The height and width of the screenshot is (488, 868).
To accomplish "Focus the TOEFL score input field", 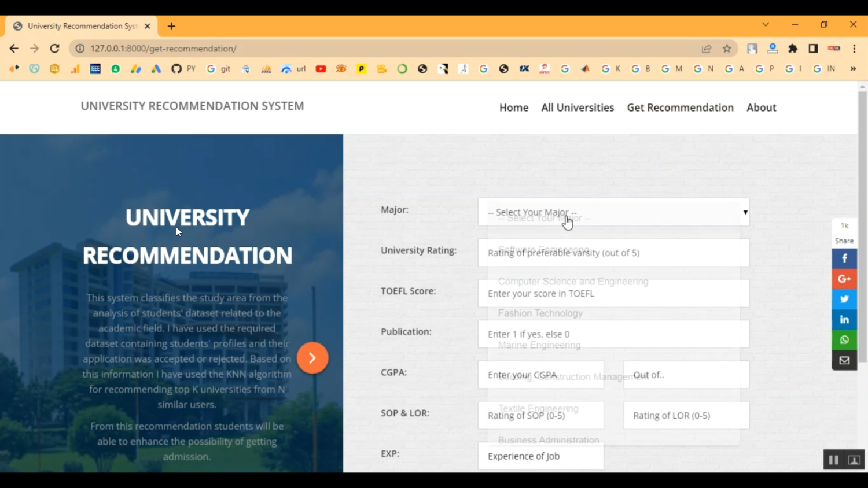I will click(613, 293).
